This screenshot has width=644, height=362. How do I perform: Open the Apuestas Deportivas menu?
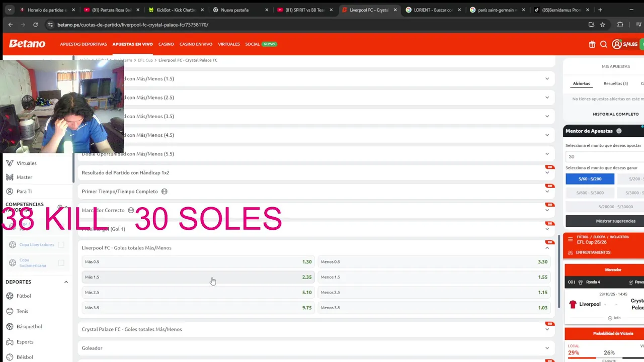point(84,44)
